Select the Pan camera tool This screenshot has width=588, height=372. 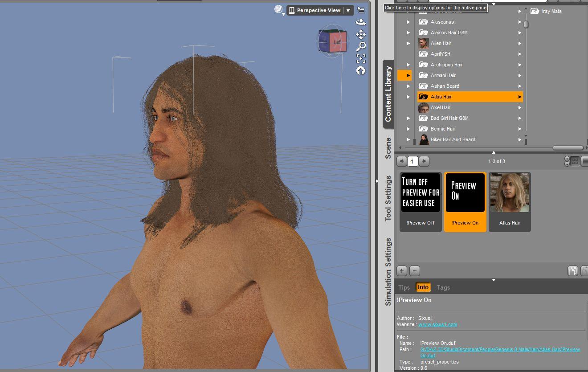(361, 34)
